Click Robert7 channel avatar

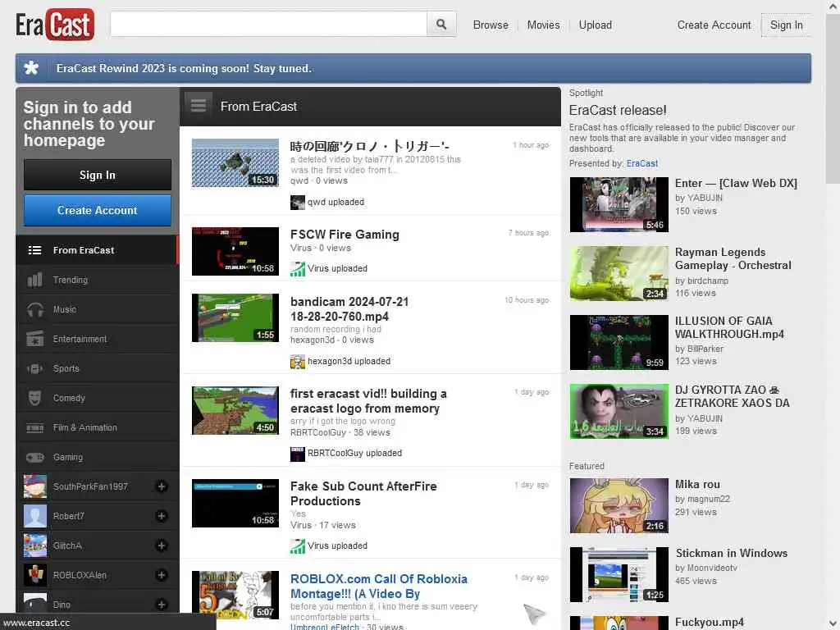(35, 516)
